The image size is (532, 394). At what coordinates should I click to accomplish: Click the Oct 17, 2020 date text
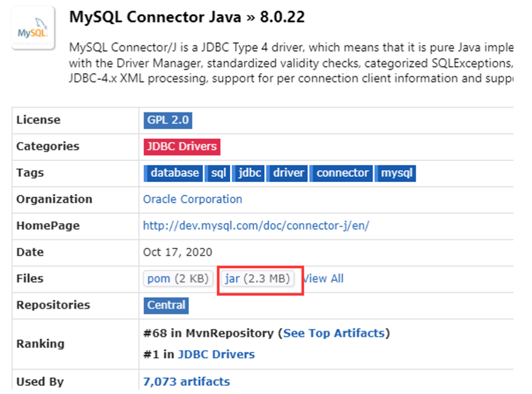177,252
